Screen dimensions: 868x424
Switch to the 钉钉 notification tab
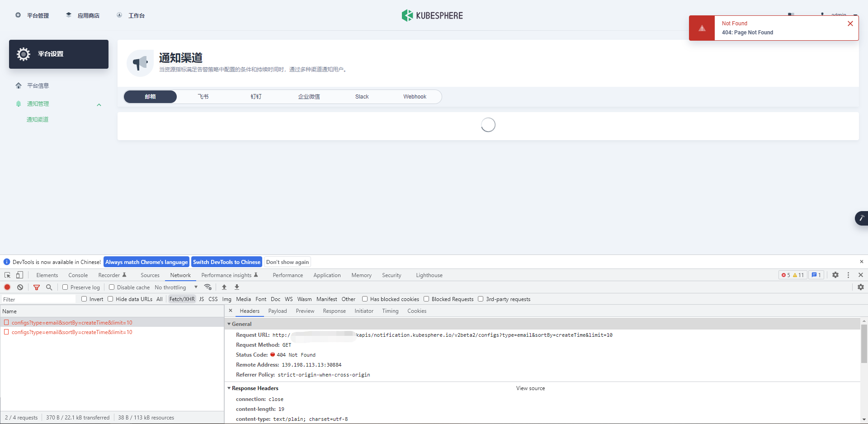pos(256,96)
